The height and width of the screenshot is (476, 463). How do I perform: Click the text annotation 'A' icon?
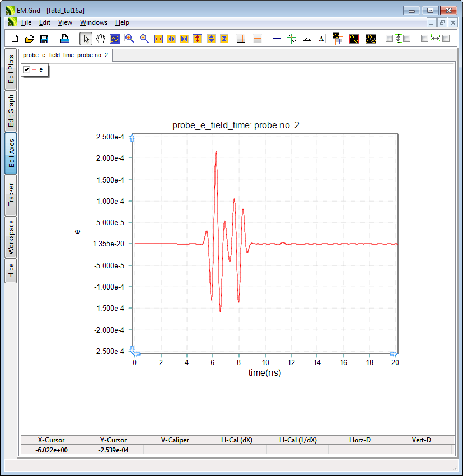click(x=321, y=39)
